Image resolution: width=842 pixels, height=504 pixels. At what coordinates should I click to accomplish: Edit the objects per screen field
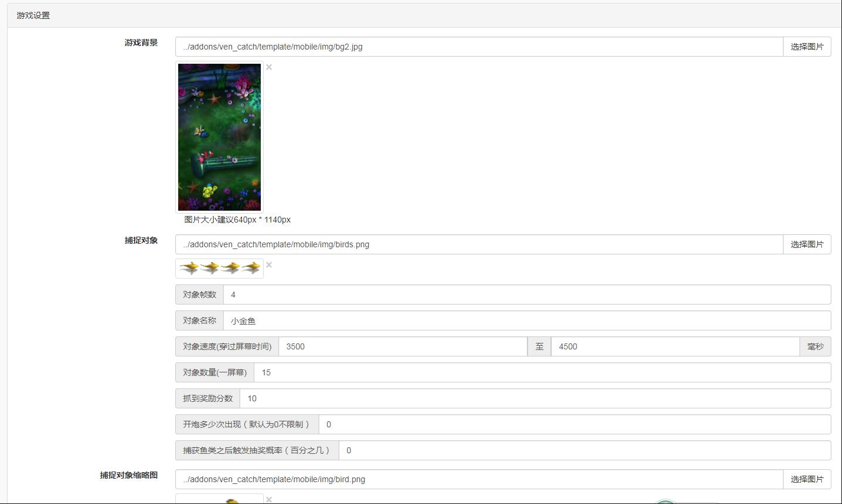point(542,372)
